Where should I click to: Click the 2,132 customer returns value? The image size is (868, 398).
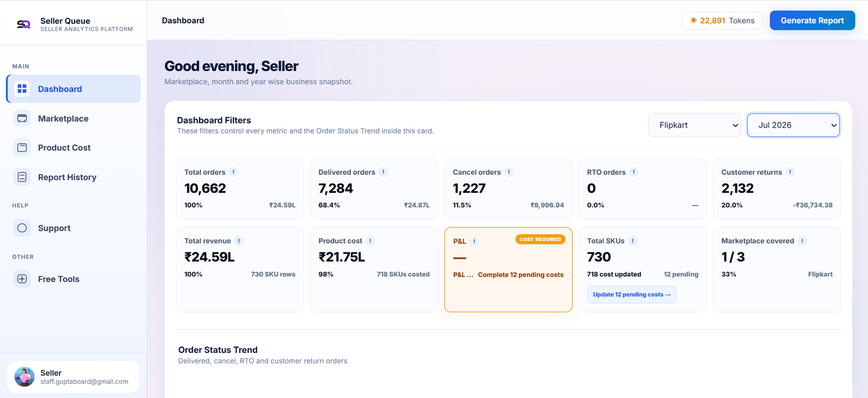(x=737, y=188)
